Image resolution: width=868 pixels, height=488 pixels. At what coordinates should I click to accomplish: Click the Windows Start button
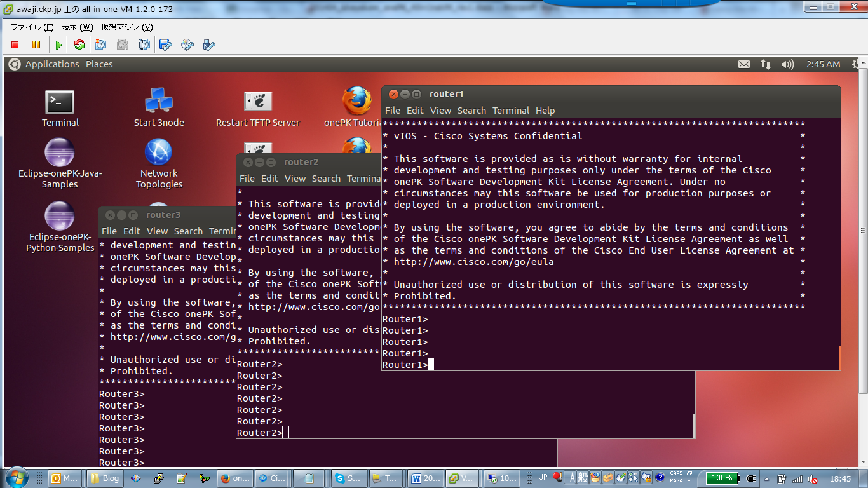point(16,478)
